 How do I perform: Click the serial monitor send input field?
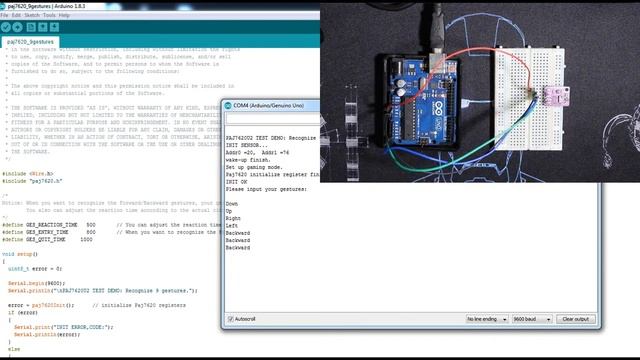coord(273,119)
